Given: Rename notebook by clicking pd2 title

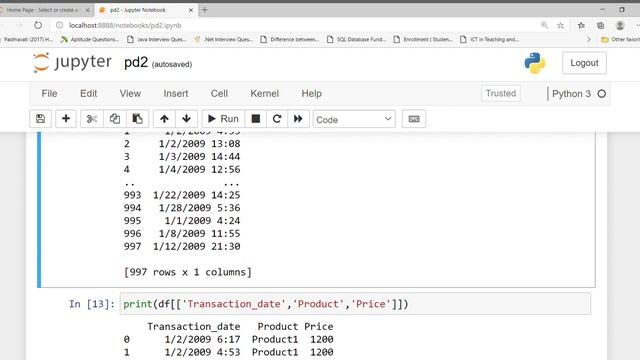Looking at the screenshot, I should (136, 62).
